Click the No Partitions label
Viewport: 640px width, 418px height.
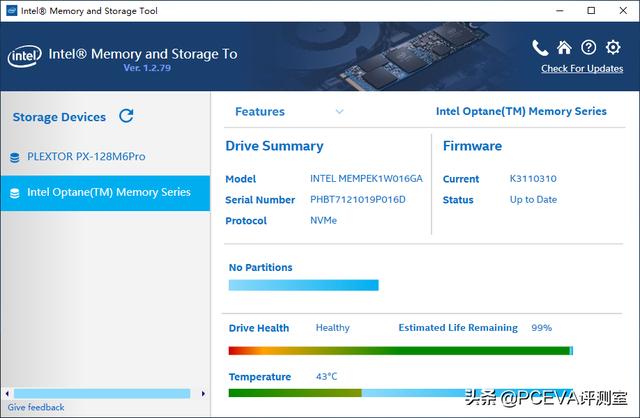pos(260,268)
